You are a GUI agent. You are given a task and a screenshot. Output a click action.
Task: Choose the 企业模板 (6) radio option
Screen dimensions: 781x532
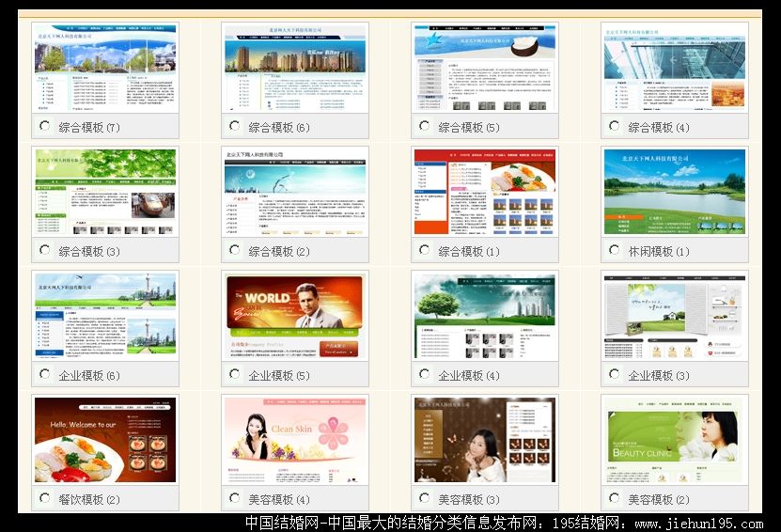click(x=44, y=374)
